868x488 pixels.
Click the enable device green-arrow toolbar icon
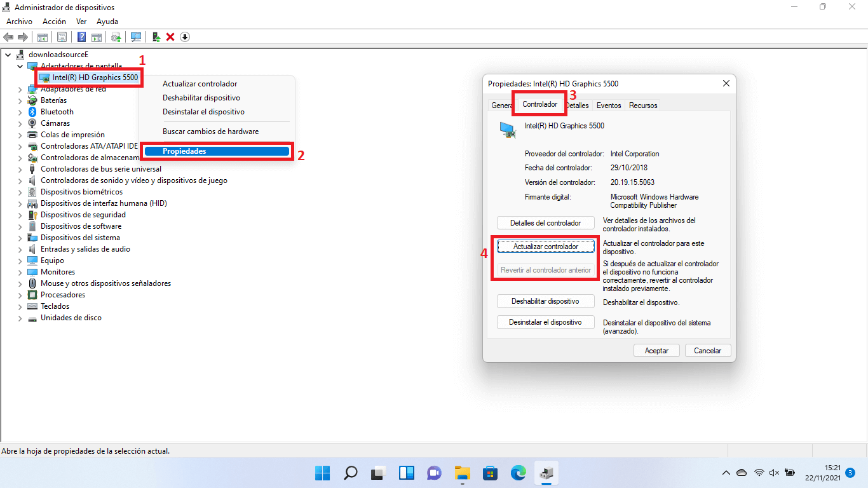pos(156,37)
